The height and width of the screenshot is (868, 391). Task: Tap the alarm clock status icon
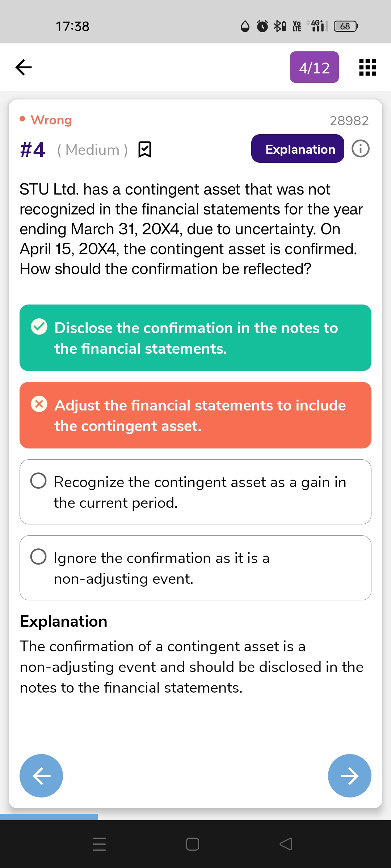click(262, 26)
